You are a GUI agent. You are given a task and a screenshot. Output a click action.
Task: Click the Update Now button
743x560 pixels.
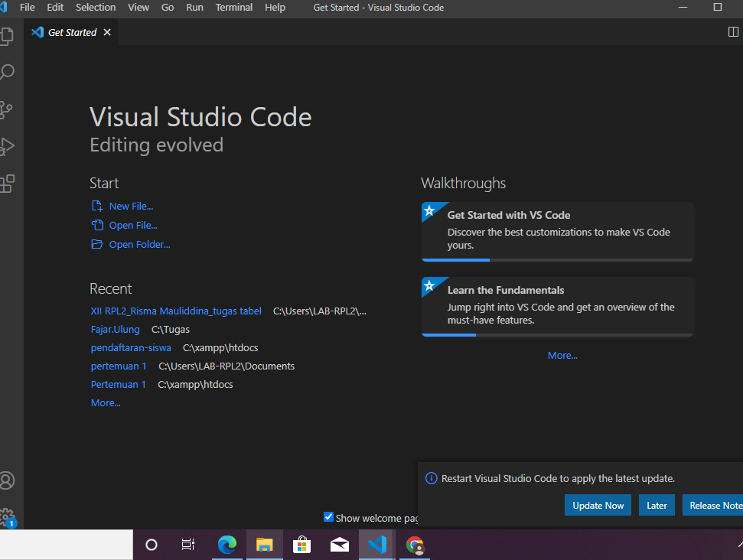pyautogui.click(x=598, y=505)
